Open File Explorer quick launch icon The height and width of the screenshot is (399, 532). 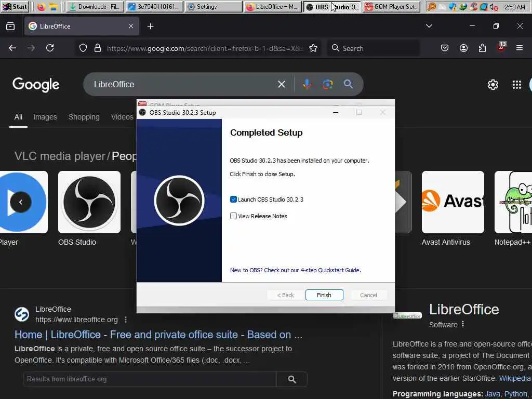tap(54, 7)
